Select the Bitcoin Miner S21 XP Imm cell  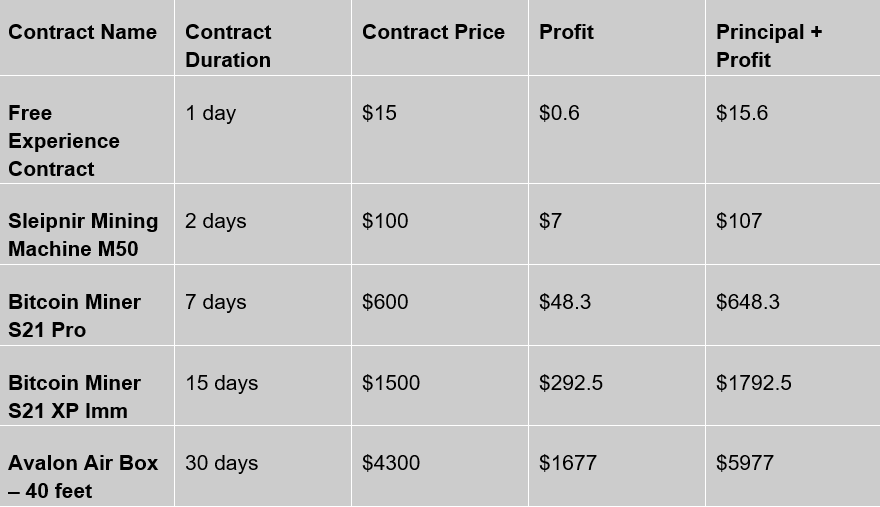[74, 397]
